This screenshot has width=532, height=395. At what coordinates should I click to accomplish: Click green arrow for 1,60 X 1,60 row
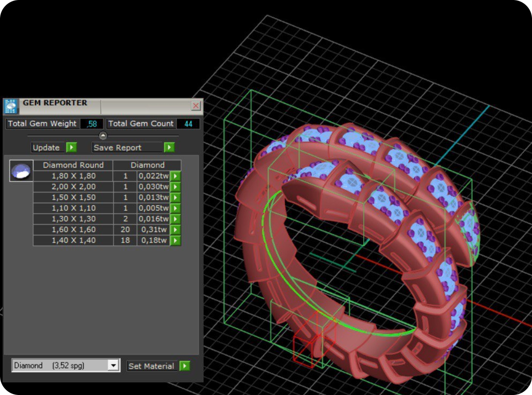[x=176, y=230]
